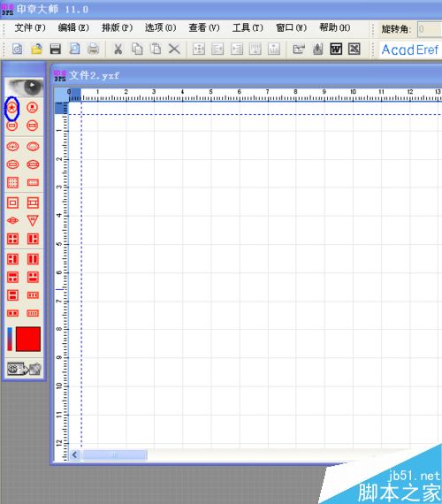Viewport: 442px width, 504px height.
Task: Click the eye preview image in tool panel
Action: coord(24,88)
